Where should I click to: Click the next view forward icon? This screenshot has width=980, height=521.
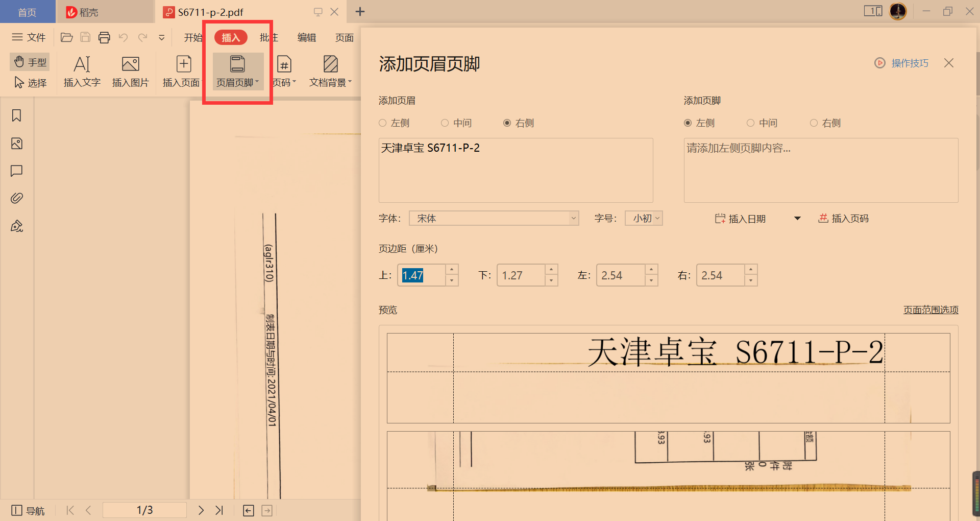point(267,510)
